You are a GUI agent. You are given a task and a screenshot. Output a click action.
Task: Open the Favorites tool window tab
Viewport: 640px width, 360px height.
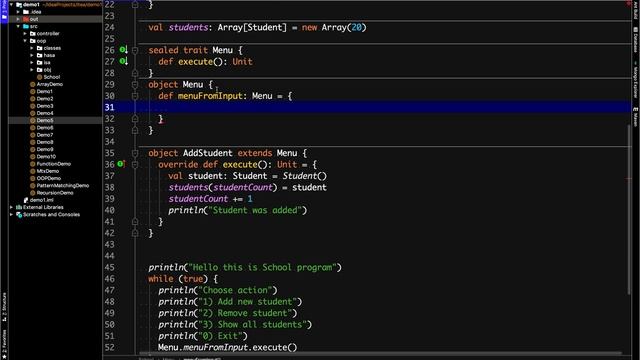[x=4, y=344]
